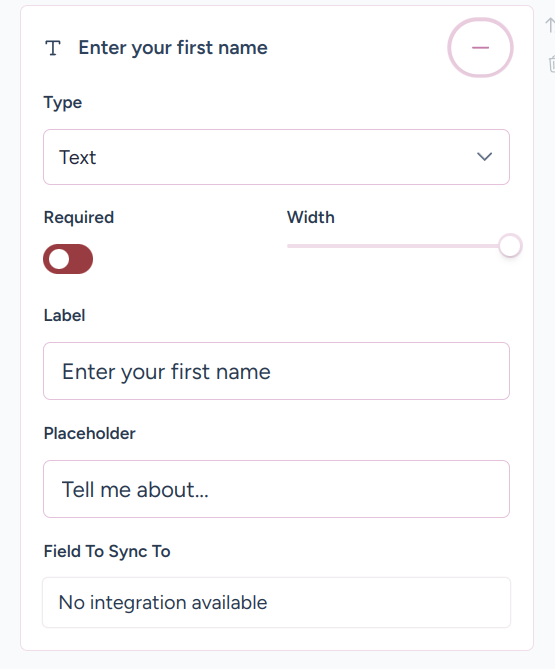Click the chevron arrow in Type box
The width and height of the screenshot is (555, 669).
484,157
